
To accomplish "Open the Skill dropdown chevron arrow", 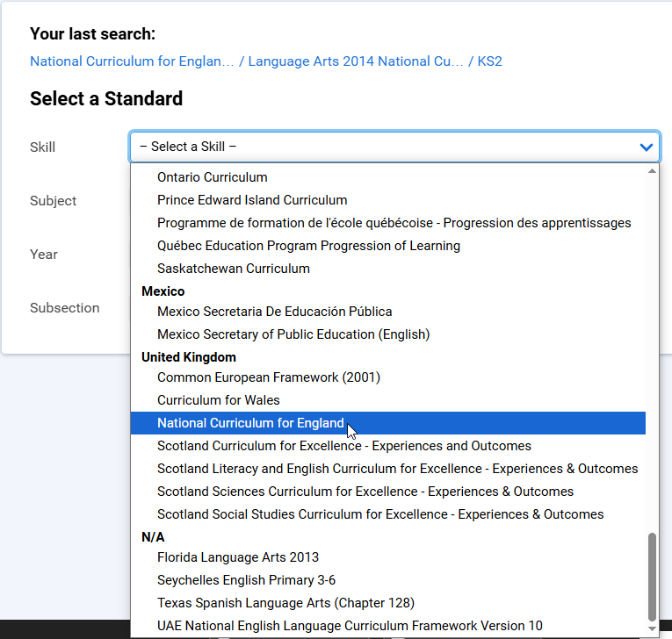I will [646, 147].
